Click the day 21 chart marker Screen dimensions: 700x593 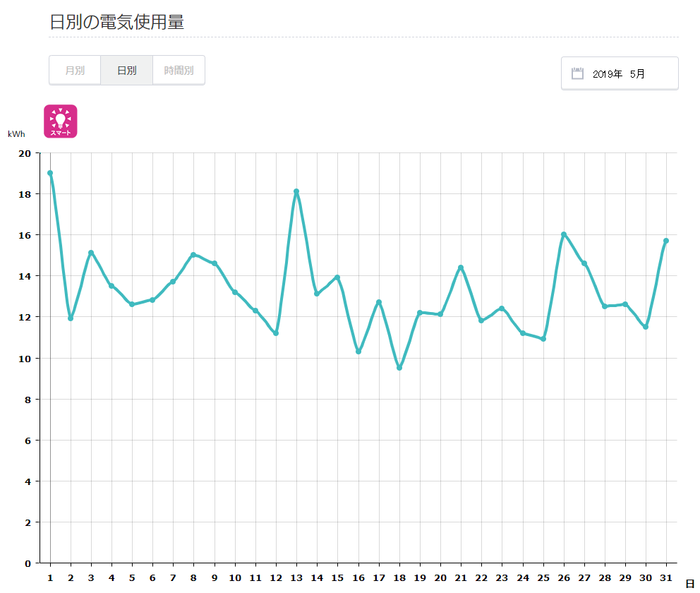point(461,268)
